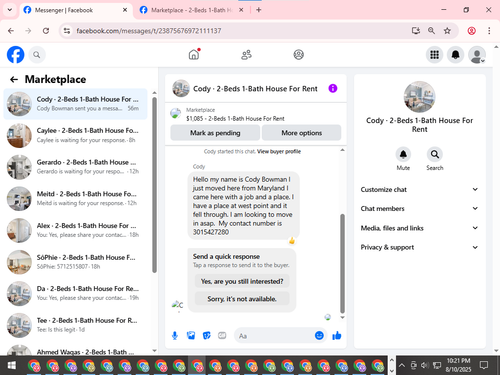Click the browser address bar URL
The height and width of the screenshot is (375, 500).
click(149, 31)
